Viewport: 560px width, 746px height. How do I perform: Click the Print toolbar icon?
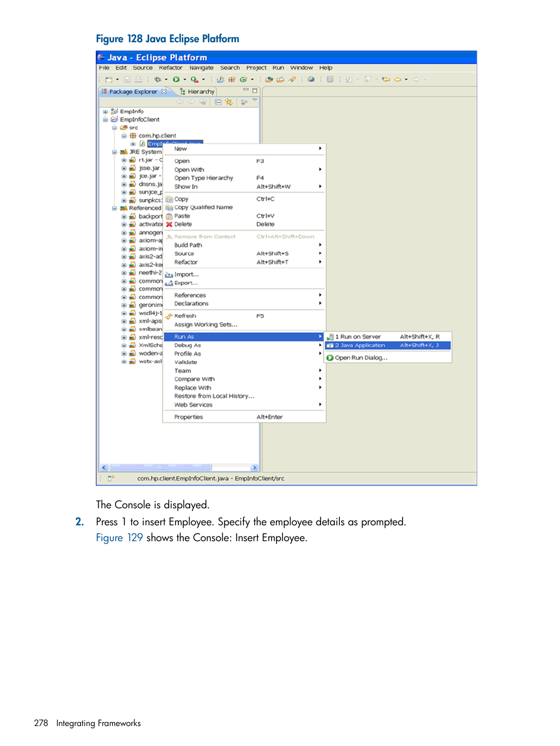pyautogui.click(x=138, y=79)
